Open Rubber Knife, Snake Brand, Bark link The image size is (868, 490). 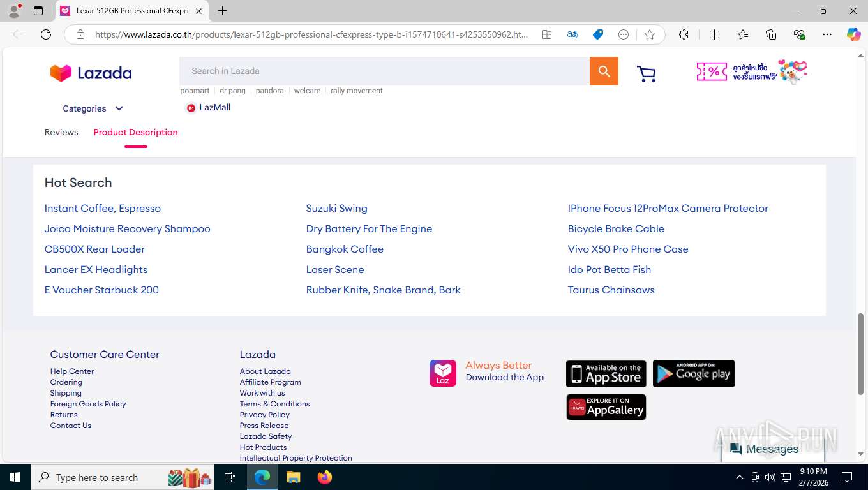point(383,290)
